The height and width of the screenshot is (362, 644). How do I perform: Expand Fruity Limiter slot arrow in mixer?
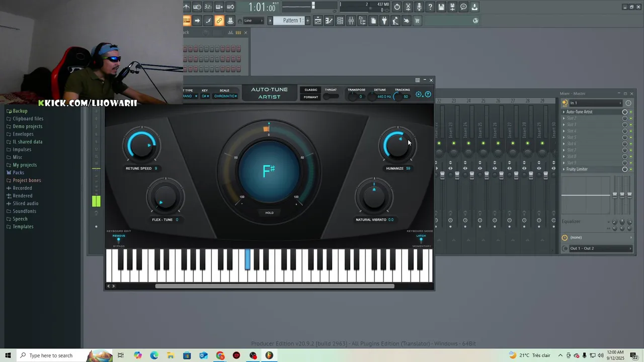[x=563, y=169]
